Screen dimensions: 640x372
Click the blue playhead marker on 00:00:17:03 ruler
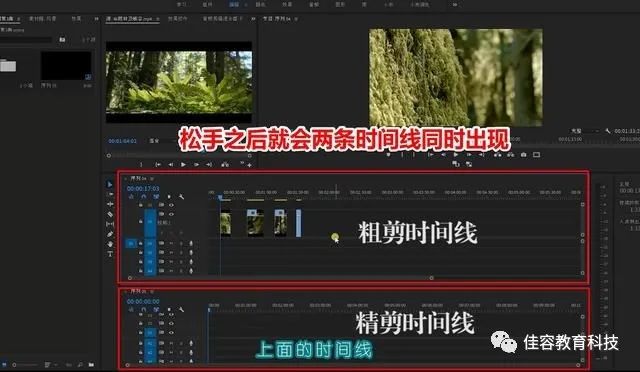pos(220,198)
